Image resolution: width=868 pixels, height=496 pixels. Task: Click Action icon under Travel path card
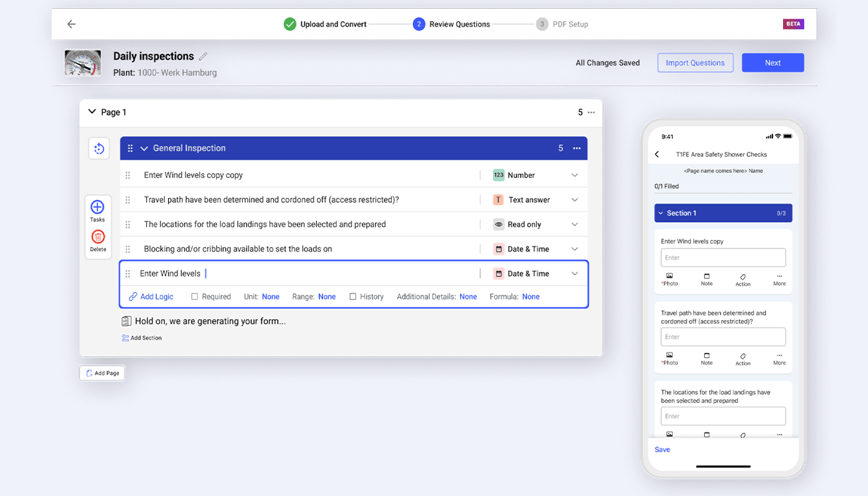[743, 356]
